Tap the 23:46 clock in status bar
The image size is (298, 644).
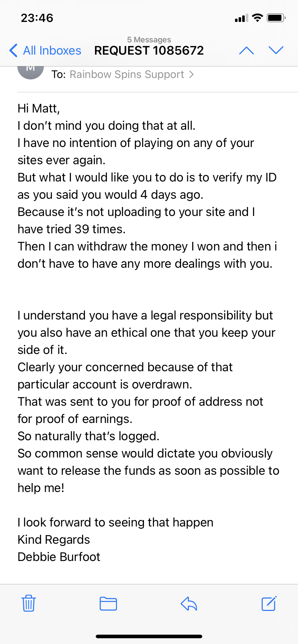click(37, 18)
